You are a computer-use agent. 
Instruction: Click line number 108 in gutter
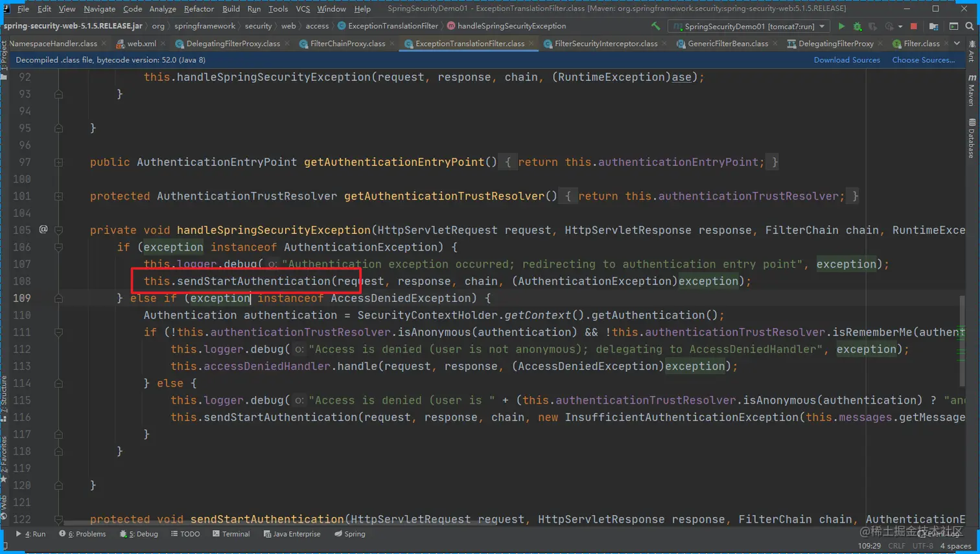pyautogui.click(x=22, y=281)
